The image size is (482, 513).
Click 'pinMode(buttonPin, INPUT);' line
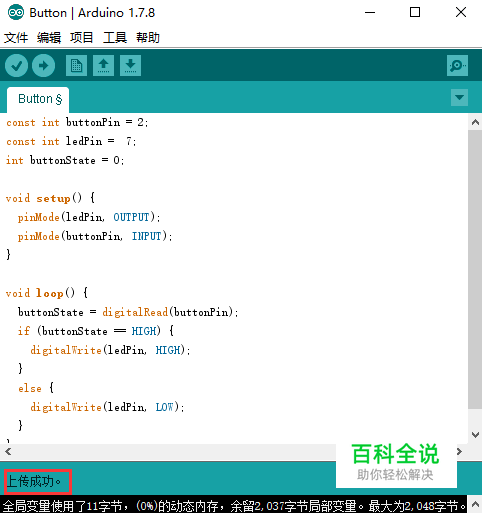(95, 236)
